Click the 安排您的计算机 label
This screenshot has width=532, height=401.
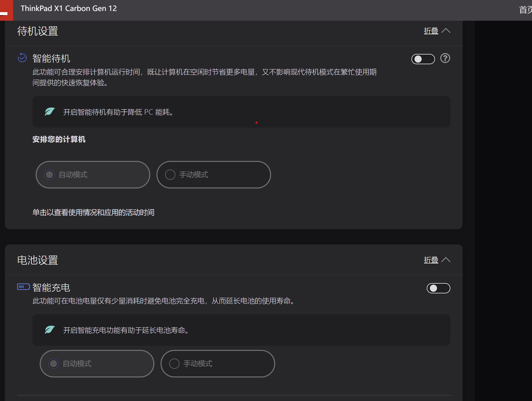59,139
